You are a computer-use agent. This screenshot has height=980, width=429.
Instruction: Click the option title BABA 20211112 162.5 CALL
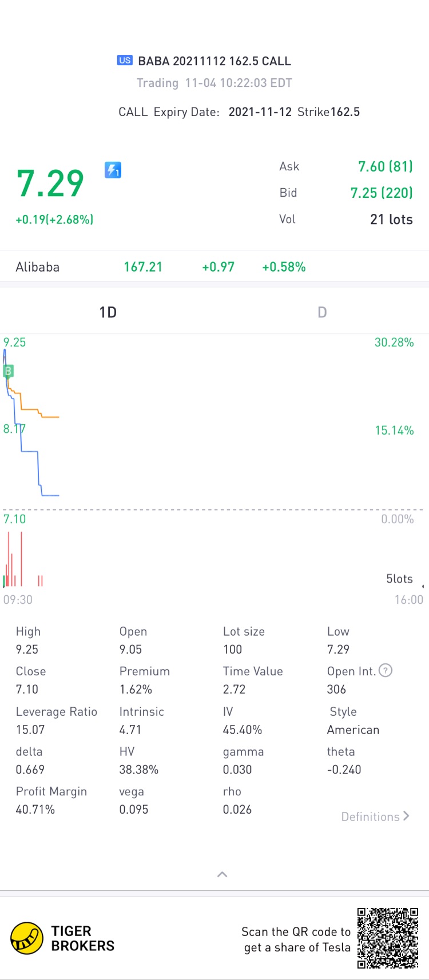coord(214,61)
